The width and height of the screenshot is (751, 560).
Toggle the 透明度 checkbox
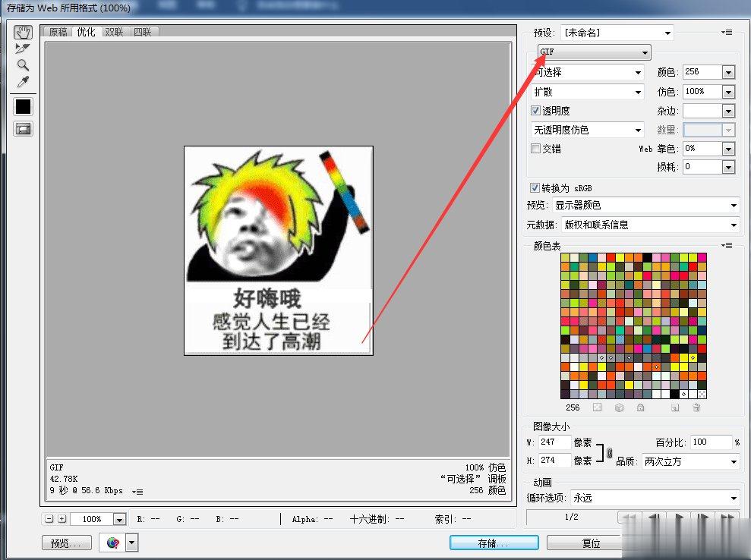tap(535, 111)
